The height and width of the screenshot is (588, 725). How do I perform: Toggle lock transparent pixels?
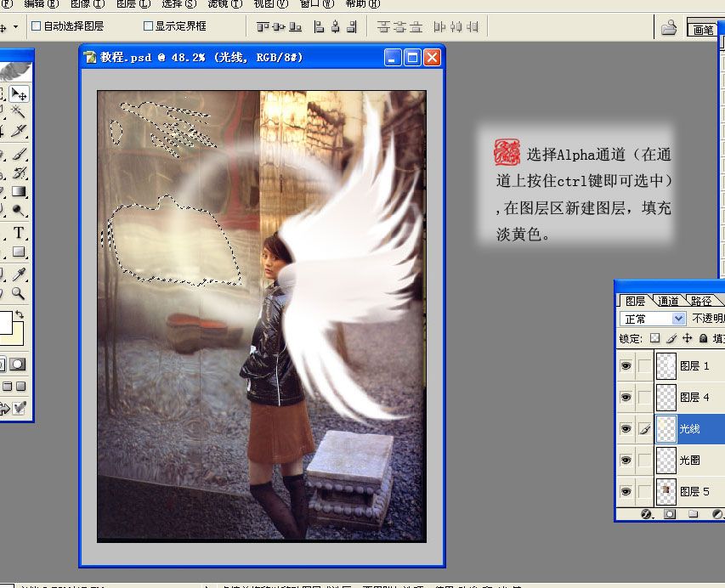coord(654,338)
